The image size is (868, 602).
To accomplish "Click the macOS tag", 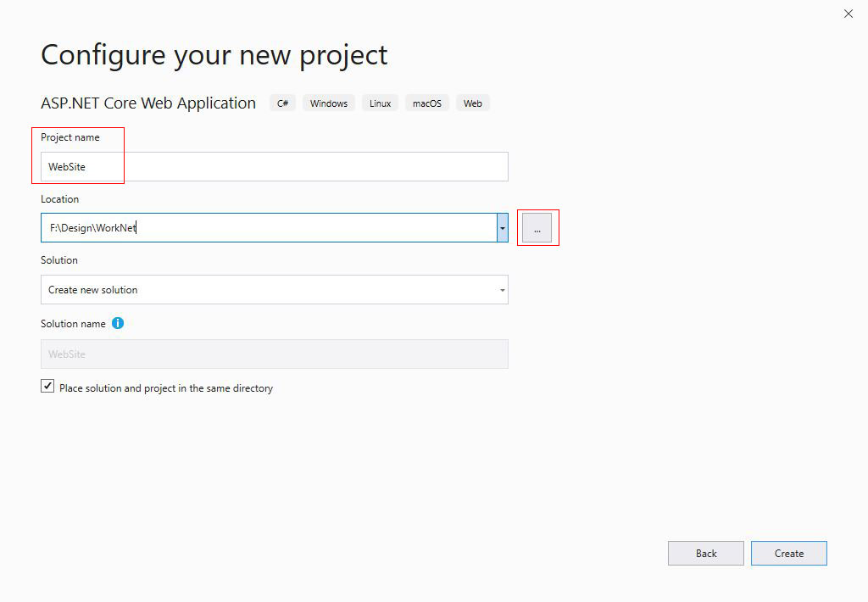I will pyautogui.click(x=427, y=103).
